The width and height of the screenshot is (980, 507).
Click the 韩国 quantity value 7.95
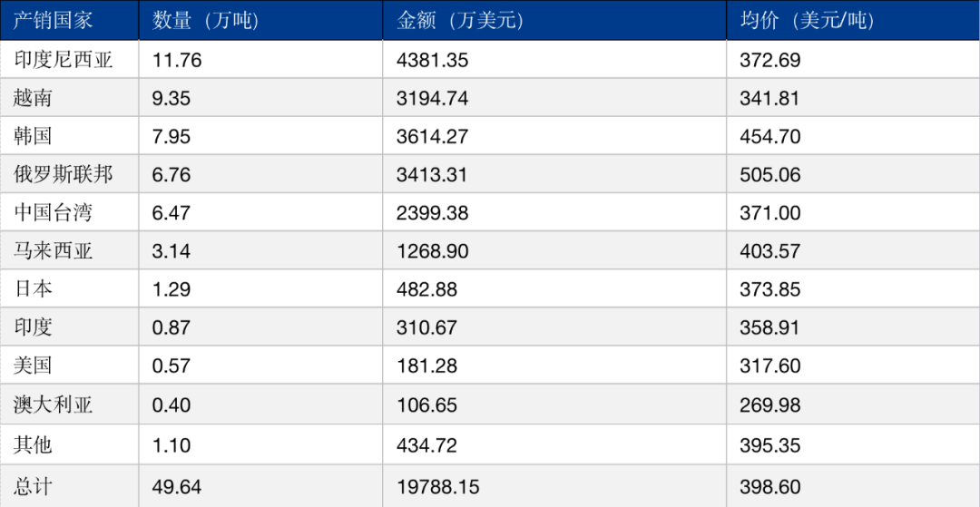[171, 136]
